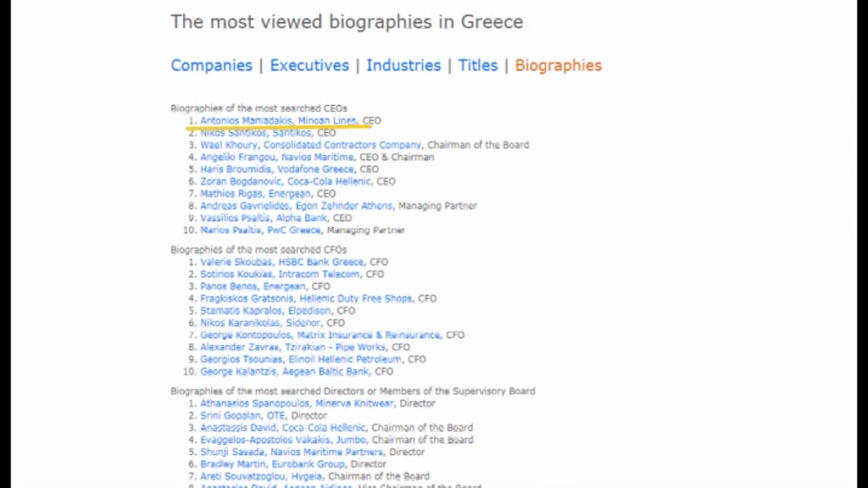Open Antonios Maniadakis biography link
Image resolution: width=868 pixels, height=488 pixels.
click(246, 120)
